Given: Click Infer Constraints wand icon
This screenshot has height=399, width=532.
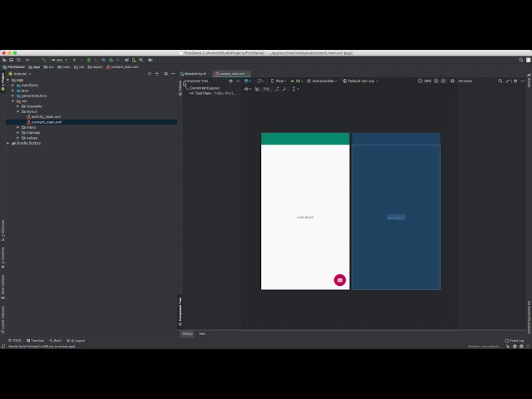Looking at the screenshot, I should (x=284, y=89).
